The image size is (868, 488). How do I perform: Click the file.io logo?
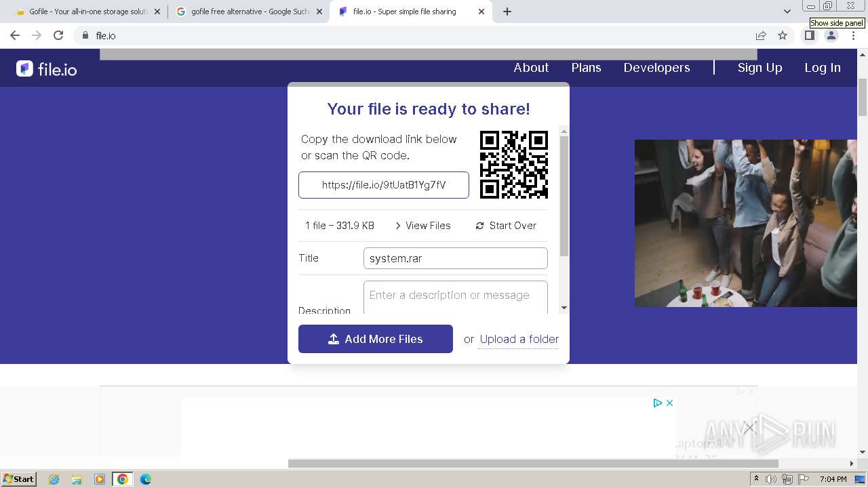pos(47,68)
